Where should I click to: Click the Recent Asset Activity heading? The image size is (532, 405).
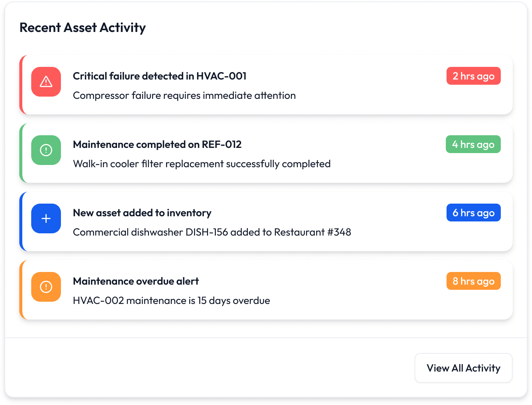point(82,27)
